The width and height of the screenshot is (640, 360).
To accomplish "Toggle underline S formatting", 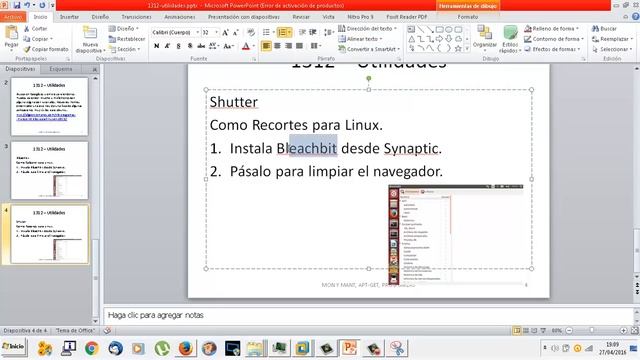I will (x=178, y=46).
